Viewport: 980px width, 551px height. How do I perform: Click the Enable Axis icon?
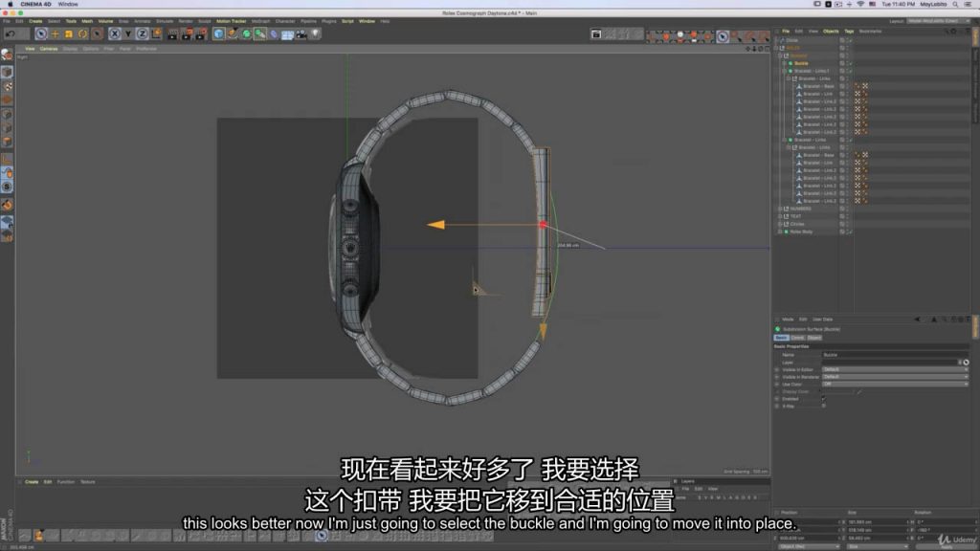pyautogui.click(x=7, y=159)
